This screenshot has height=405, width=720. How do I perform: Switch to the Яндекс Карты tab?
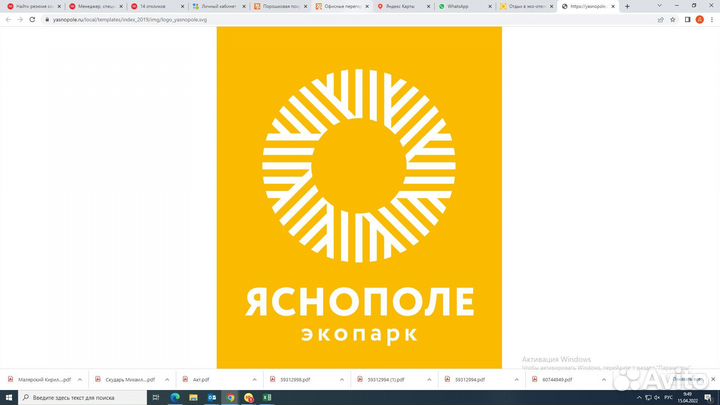(403, 6)
